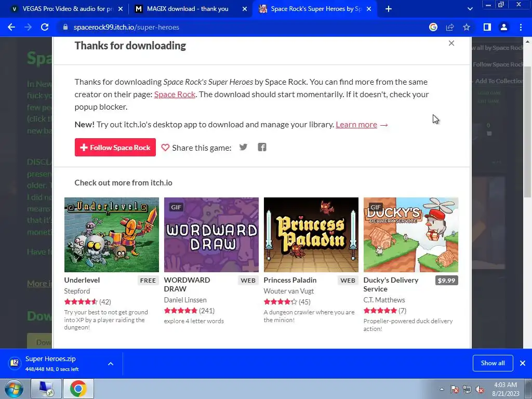The height and width of the screenshot is (399, 532).
Task: Open the muted volume tray icon
Action: 480,389
